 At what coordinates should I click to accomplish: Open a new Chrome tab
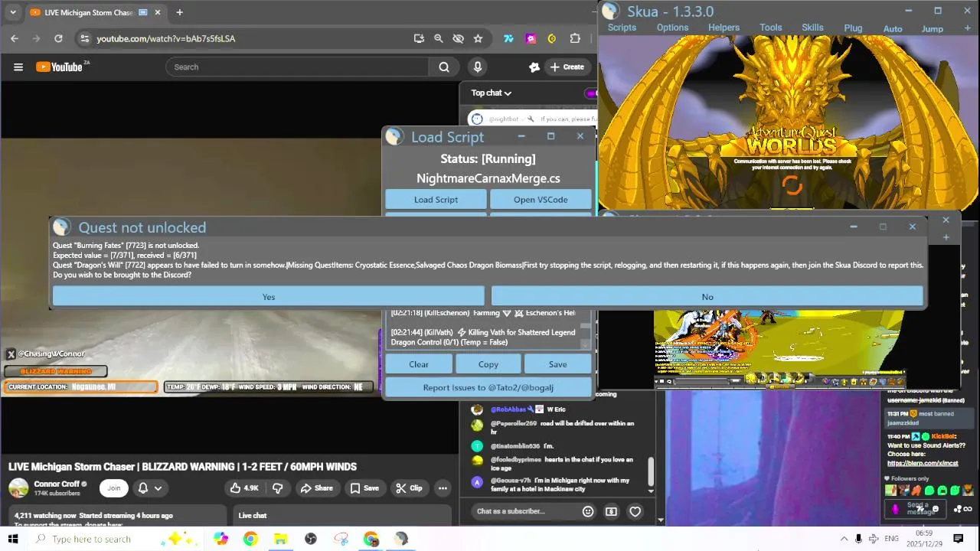(179, 12)
